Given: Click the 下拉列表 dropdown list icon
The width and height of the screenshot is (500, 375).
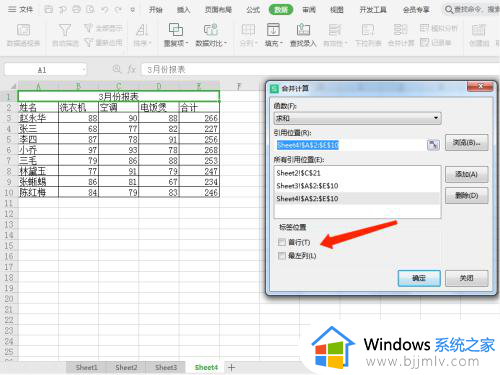Looking at the screenshot, I should coord(368,35).
